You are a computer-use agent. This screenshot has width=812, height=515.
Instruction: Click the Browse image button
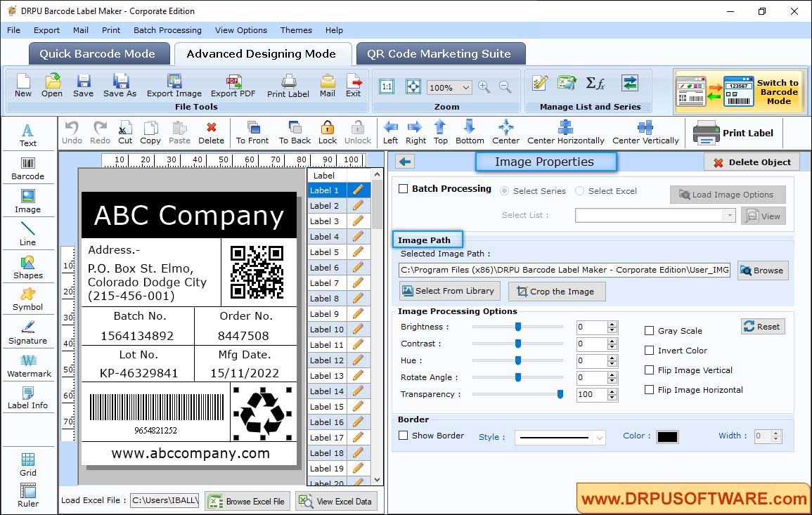[x=763, y=270]
